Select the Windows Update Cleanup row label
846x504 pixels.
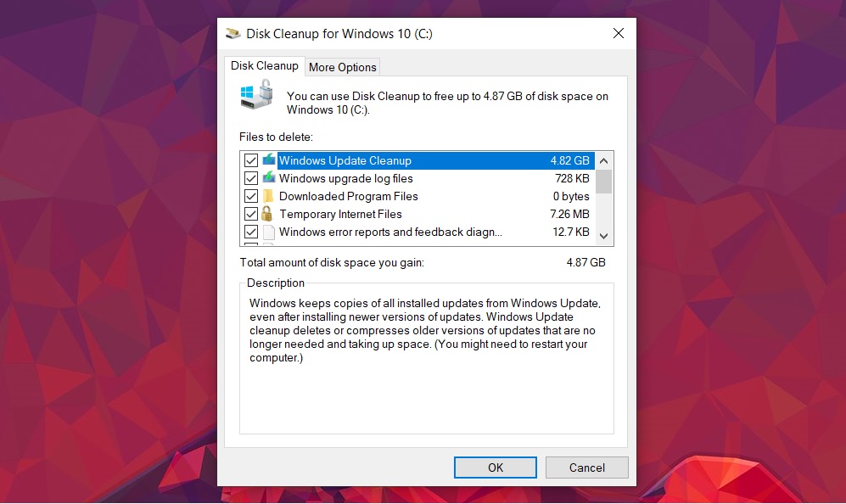coord(345,160)
